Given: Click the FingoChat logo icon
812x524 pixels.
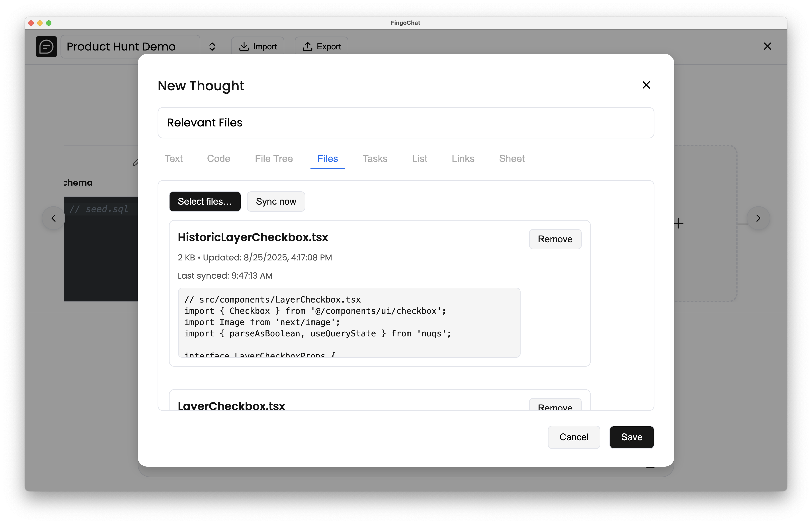Looking at the screenshot, I should click(x=46, y=46).
